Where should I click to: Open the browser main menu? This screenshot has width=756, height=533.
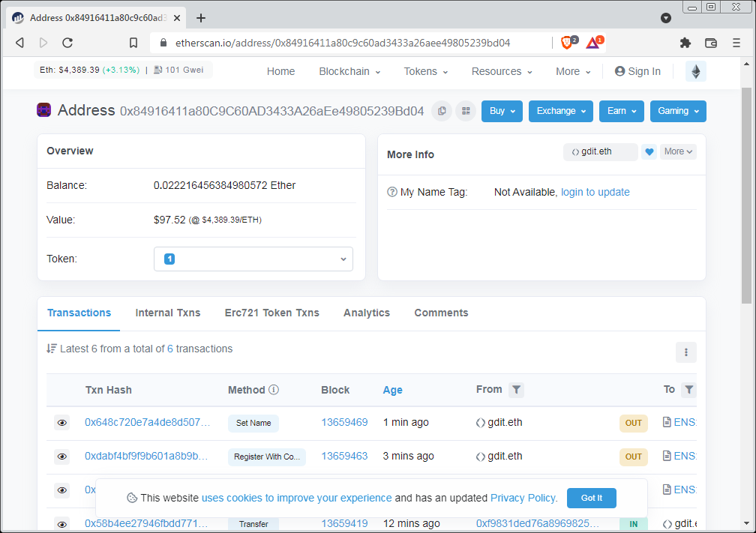click(x=736, y=43)
